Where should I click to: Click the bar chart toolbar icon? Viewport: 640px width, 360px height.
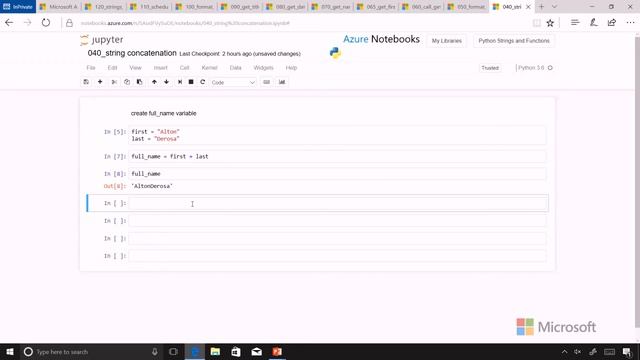point(282,82)
